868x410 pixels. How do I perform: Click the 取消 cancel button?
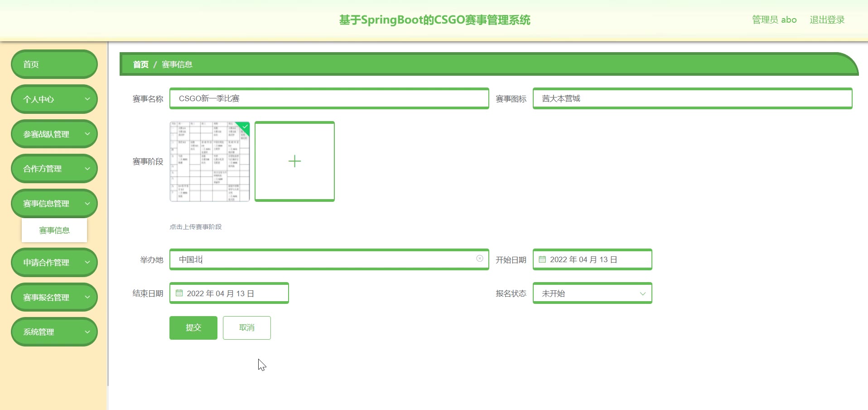pos(247,327)
